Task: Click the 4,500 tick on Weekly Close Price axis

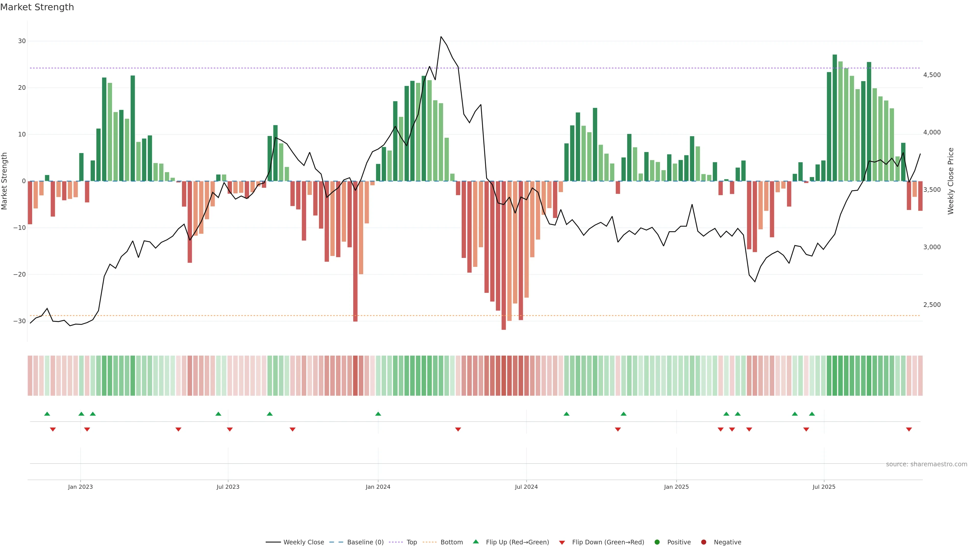Action: pos(932,75)
